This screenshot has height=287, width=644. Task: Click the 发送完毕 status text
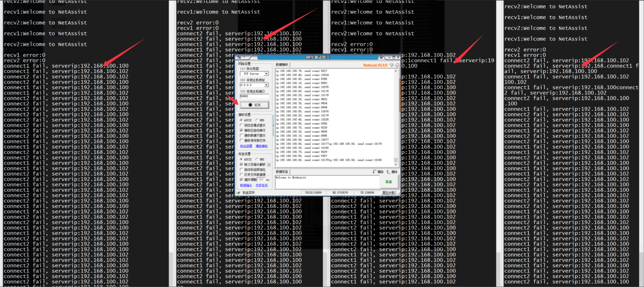pyautogui.click(x=248, y=192)
